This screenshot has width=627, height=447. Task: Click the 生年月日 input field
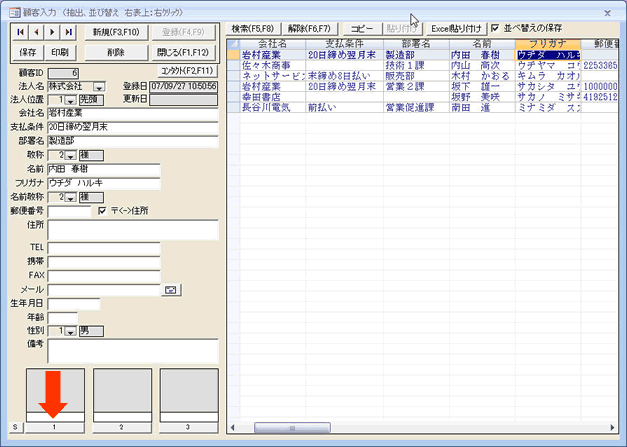coord(74,304)
